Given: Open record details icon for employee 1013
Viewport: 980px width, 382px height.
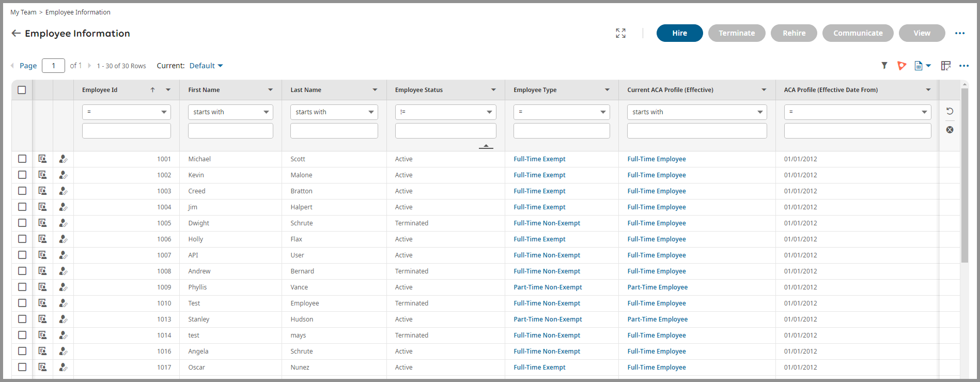Looking at the screenshot, I should (42, 319).
